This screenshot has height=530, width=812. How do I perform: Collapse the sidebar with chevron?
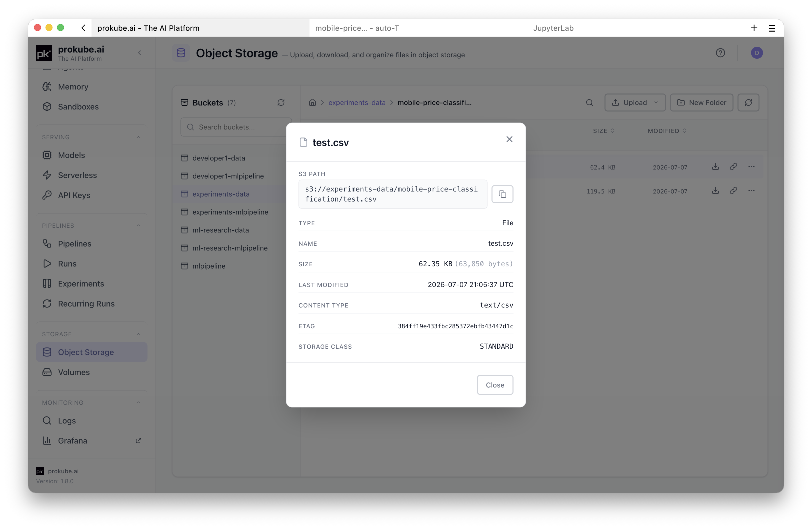tap(139, 53)
